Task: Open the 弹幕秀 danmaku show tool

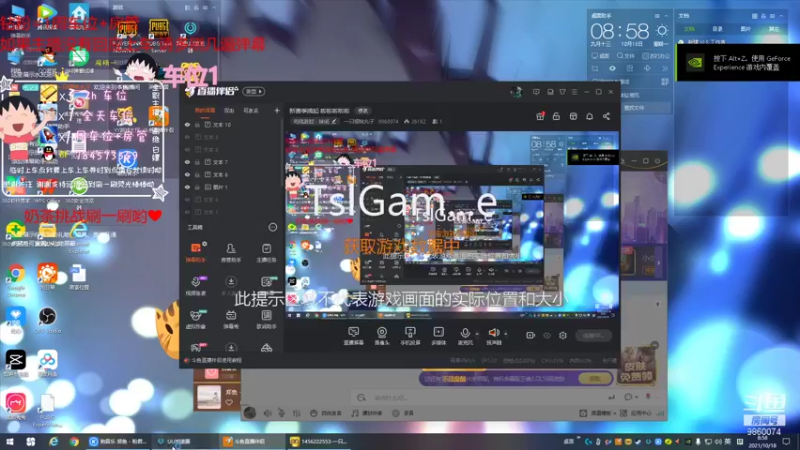Action: pos(231,319)
